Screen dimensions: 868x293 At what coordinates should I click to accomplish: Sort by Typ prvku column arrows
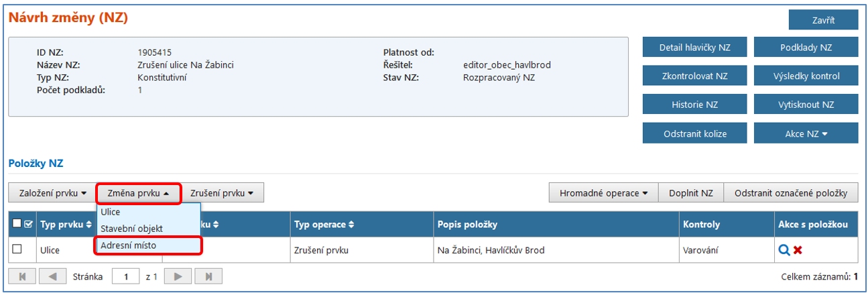point(88,224)
